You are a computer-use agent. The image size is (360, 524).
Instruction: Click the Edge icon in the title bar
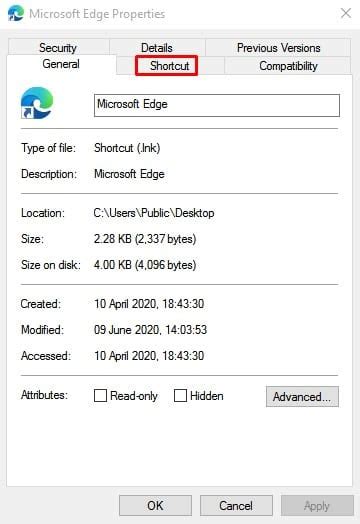[x=16, y=13]
